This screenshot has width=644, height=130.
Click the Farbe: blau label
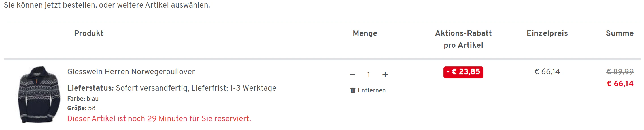(83, 99)
